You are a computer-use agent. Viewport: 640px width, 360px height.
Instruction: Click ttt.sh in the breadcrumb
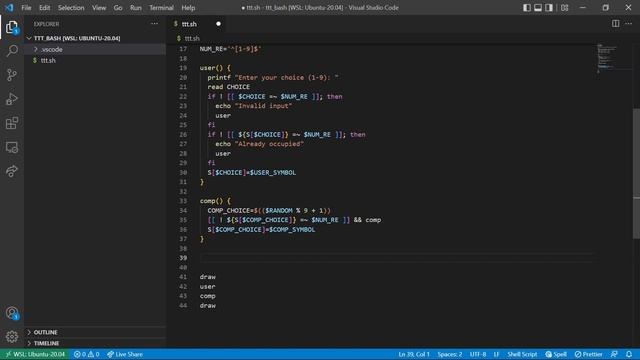tap(192, 38)
